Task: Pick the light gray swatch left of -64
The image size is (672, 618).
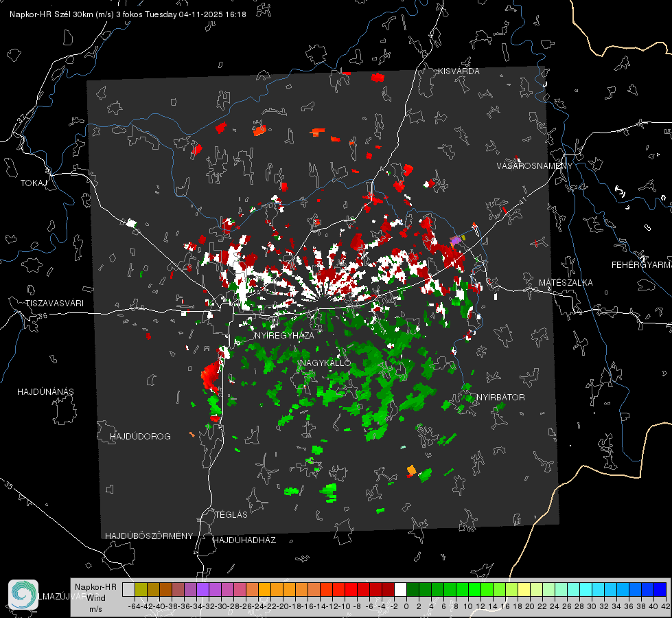Action: click(128, 589)
